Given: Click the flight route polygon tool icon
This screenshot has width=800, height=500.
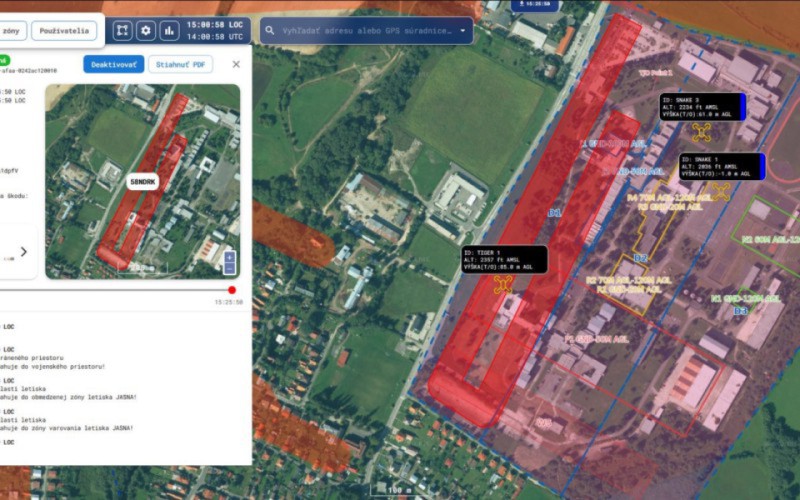Looking at the screenshot, I should tap(123, 30).
